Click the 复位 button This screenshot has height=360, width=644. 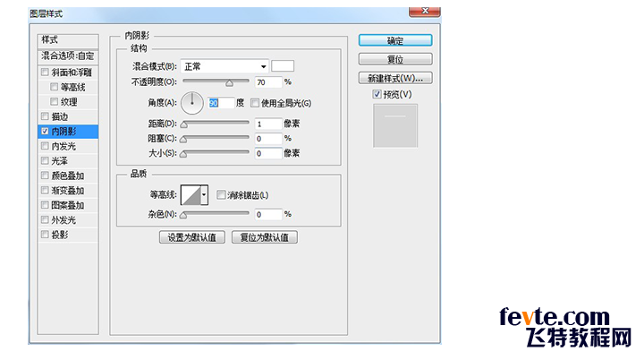tap(395, 59)
